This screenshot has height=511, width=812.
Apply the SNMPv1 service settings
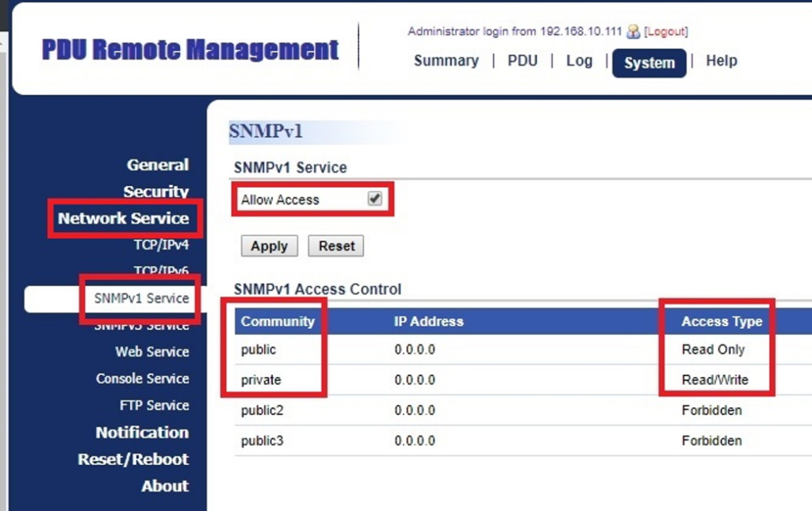coord(270,246)
